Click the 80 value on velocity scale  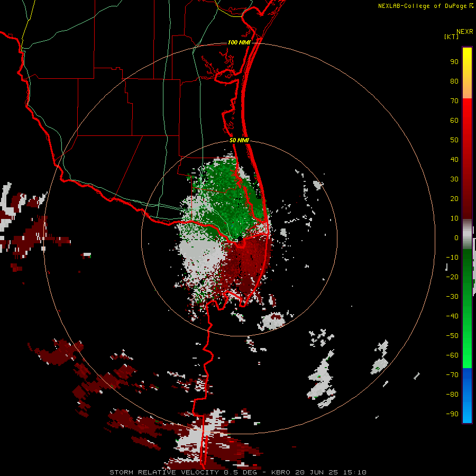[454, 81]
